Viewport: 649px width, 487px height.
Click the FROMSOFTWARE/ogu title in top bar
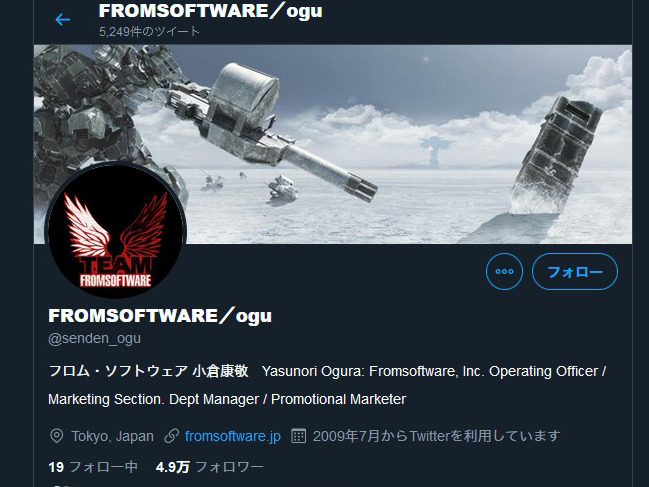pyautogui.click(x=210, y=11)
